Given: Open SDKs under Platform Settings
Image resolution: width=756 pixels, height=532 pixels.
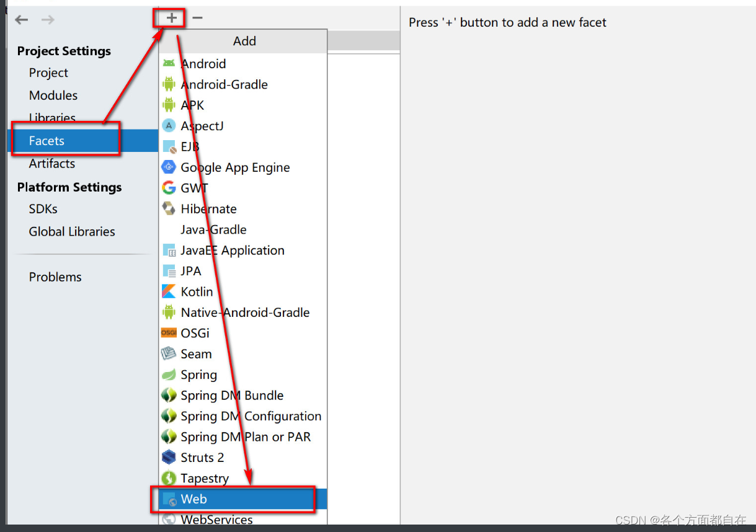Looking at the screenshot, I should [x=43, y=209].
